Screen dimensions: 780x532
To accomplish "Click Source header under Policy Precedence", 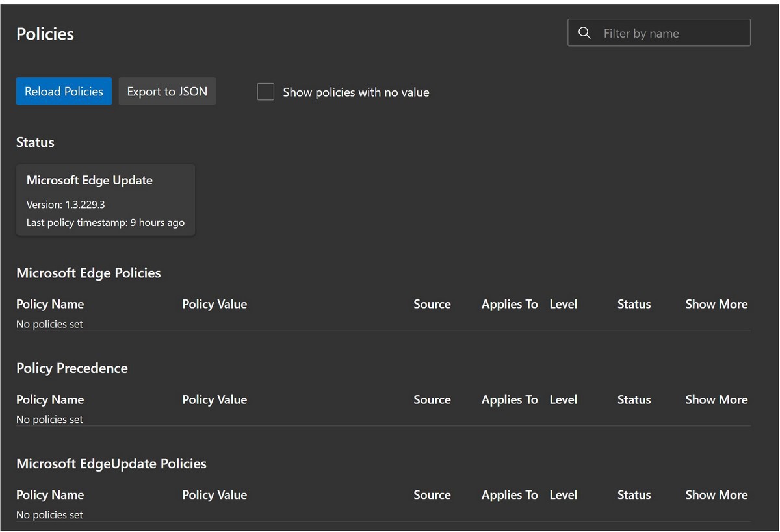I will [x=432, y=399].
